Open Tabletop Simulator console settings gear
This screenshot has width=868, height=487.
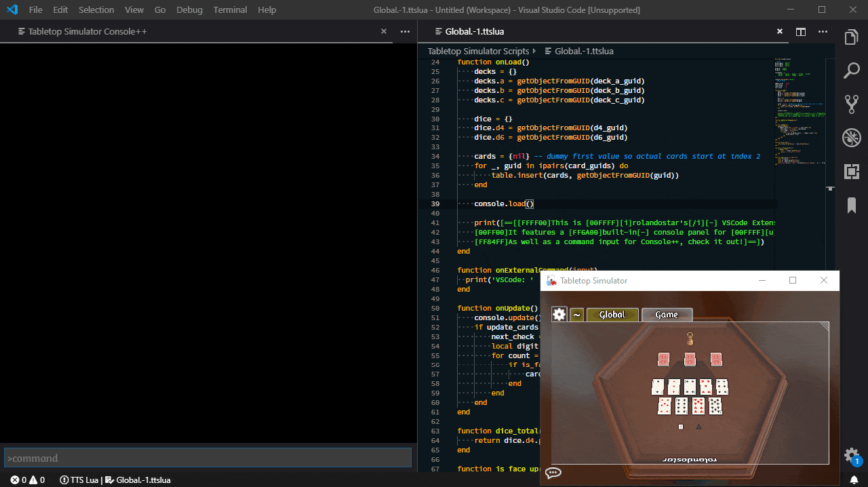click(x=559, y=314)
